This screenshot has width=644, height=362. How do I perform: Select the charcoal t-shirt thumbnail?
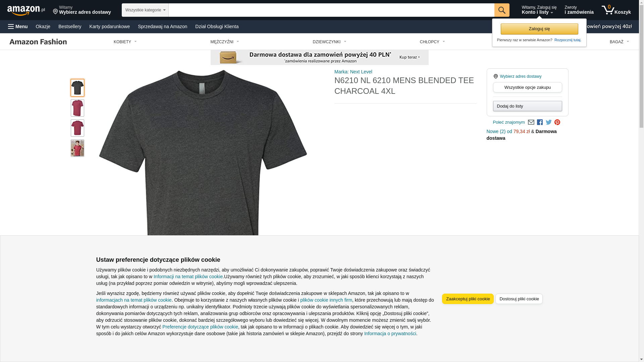pyautogui.click(x=77, y=88)
